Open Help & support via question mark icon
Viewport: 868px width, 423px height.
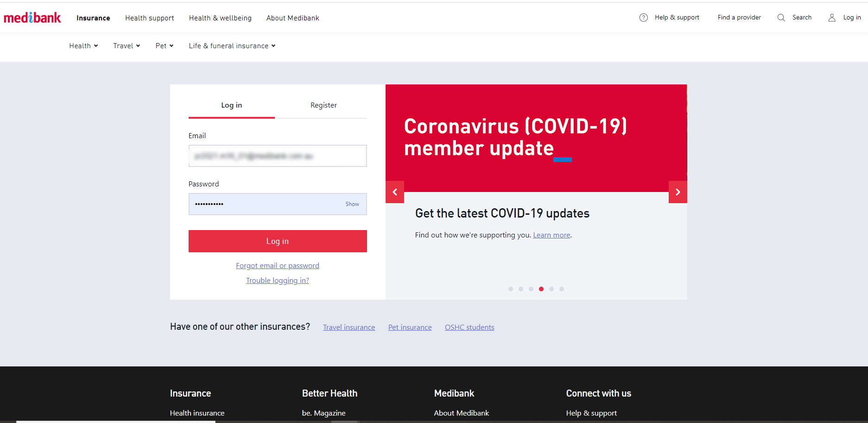pos(643,17)
